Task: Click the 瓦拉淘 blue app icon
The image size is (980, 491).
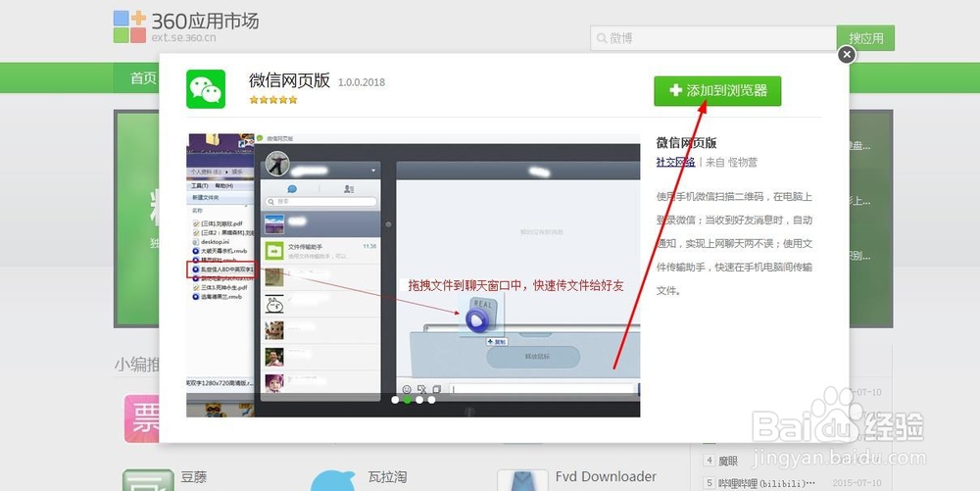Action: pos(333,481)
